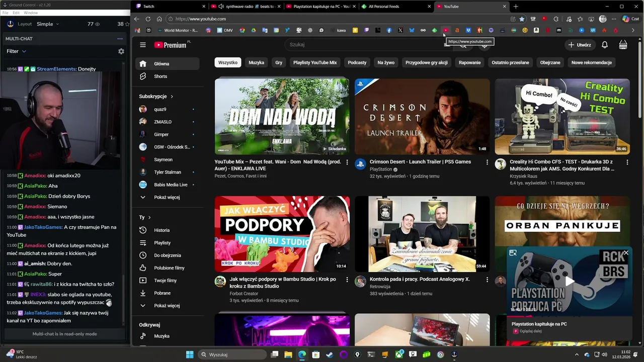Expand the Ty section chevron

pos(149,217)
